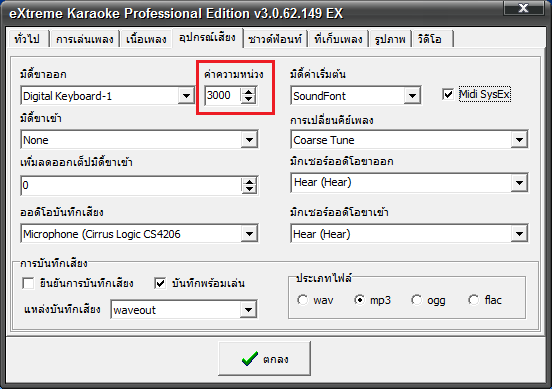The height and width of the screenshot is (389, 552).
Task: Expand the Digital Keyboard-1 MIDI out dropdown
Action: pos(186,95)
